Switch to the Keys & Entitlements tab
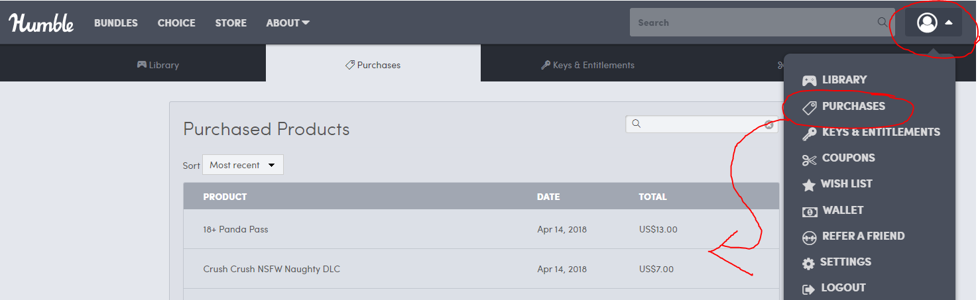The width and height of the screenshot is (980, 300). click(x=587, y=65)
